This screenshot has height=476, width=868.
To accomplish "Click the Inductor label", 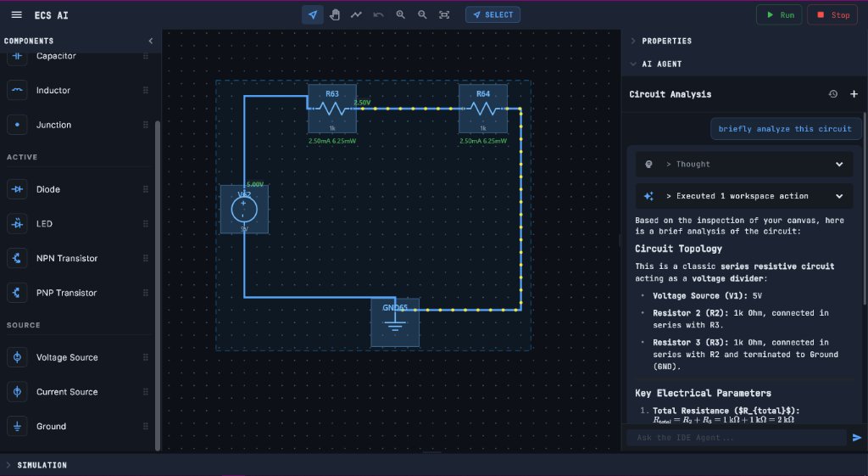I will [53, 90].
